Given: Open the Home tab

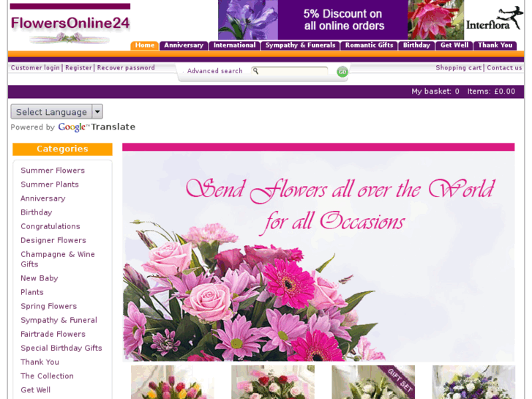Looking at the screenshot, I should [145, 45].
